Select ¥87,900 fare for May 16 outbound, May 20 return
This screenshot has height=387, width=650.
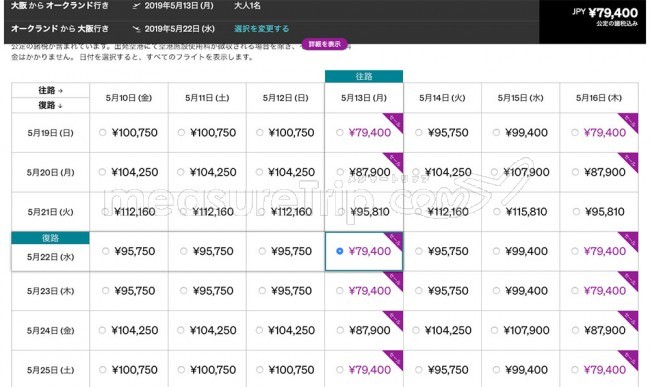click(599, 172)
